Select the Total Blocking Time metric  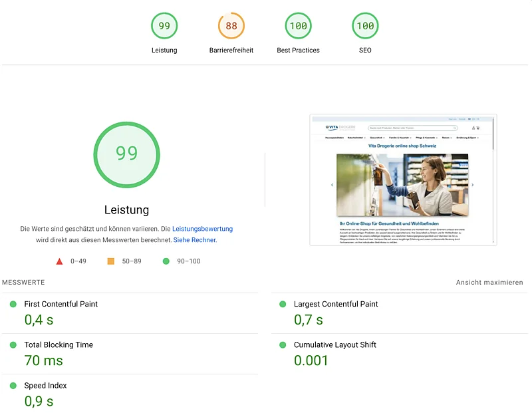pyautogui.click(x=59, y=344)
